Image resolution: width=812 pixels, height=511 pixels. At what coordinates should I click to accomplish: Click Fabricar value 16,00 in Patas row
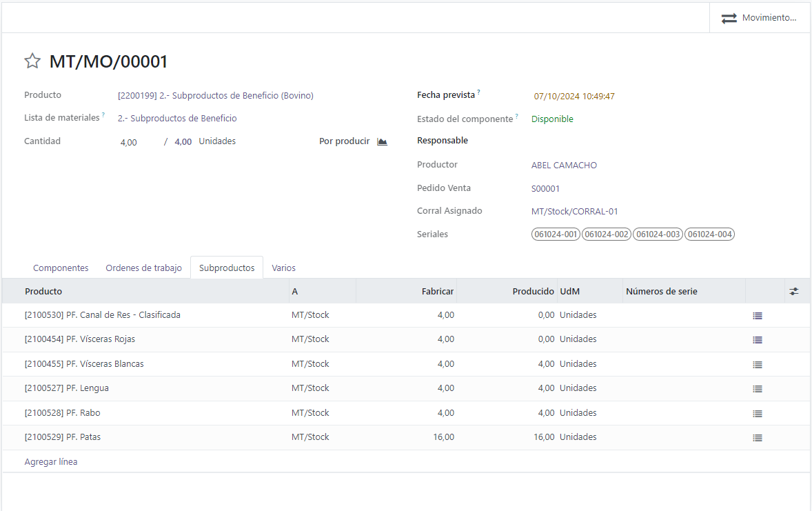click(444, 437)
